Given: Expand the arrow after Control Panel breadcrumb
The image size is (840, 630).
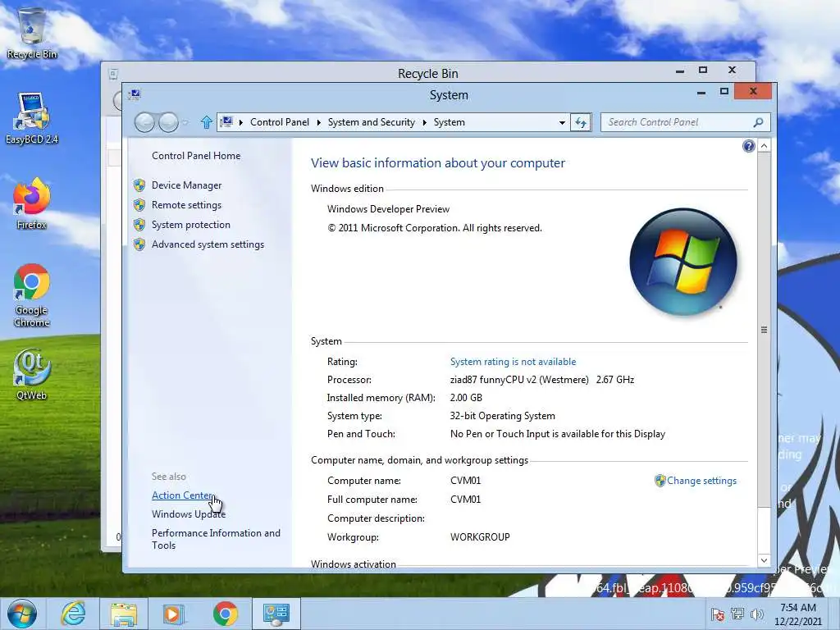Looking at the screenshot, I should coord(319,123).
